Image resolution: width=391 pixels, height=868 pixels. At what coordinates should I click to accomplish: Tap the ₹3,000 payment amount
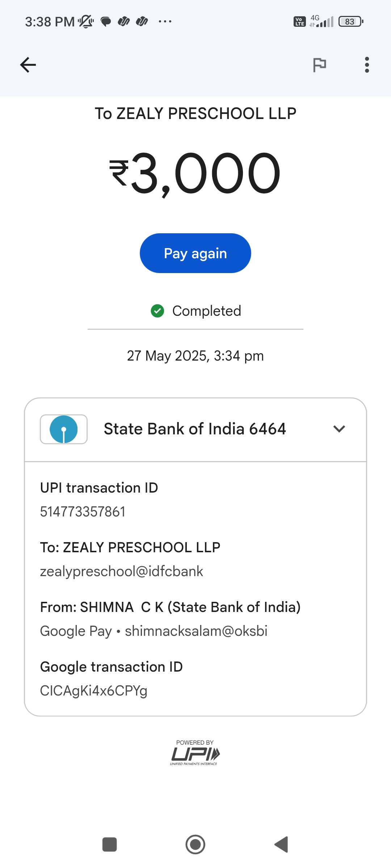pos(195,173)
